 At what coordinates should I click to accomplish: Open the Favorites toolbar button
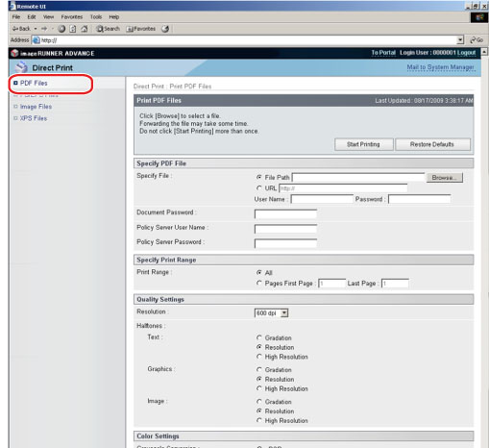click(141, 29)
